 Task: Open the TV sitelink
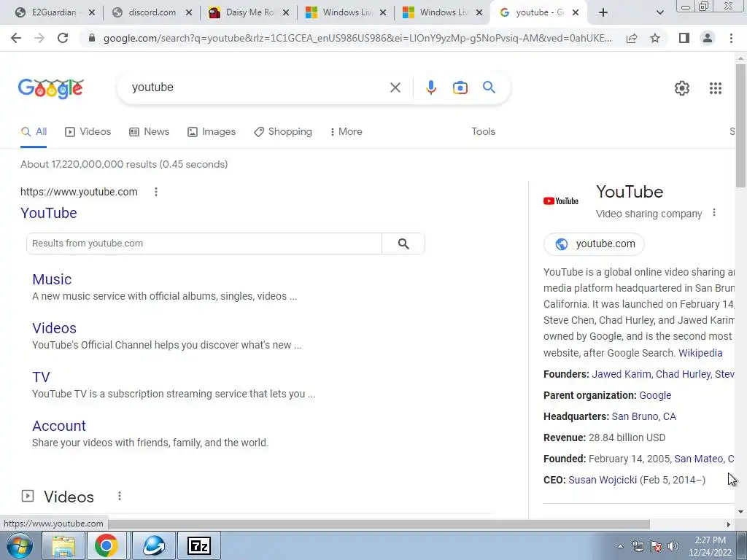click(41, 377)
